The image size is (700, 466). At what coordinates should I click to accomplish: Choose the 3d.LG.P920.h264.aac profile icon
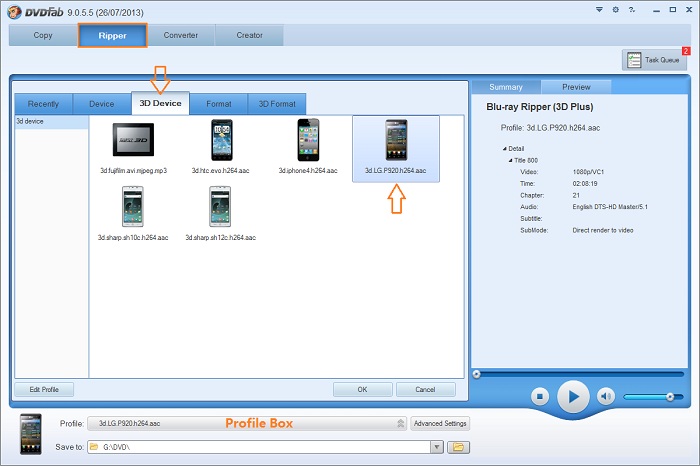[x=396, y=140]
